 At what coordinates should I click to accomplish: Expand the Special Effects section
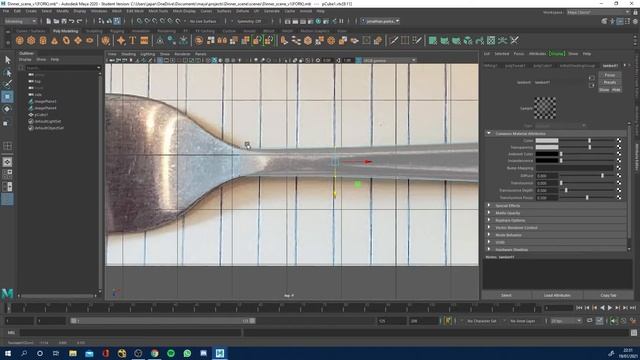pyautogui.click(x=489, y=205)
